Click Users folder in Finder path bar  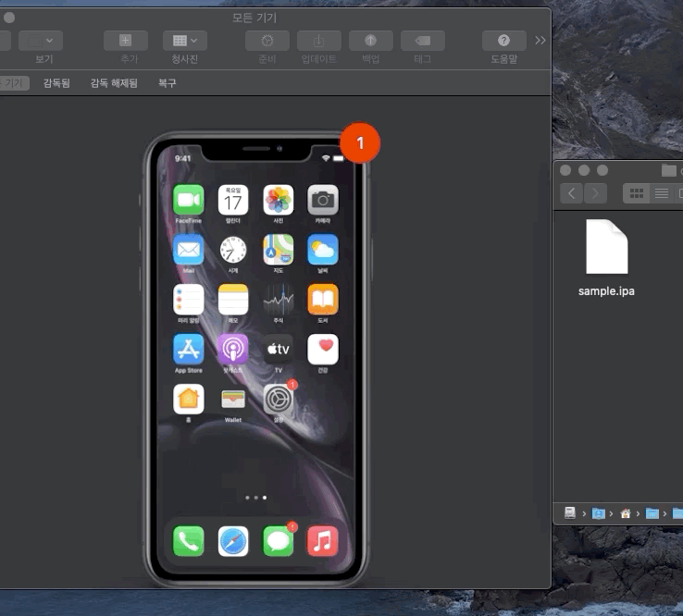[599, 513]
